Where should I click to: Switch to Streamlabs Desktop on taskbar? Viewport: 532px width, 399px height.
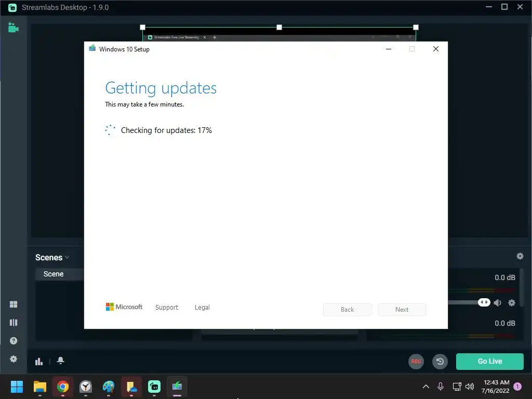(x=154, y=387)
